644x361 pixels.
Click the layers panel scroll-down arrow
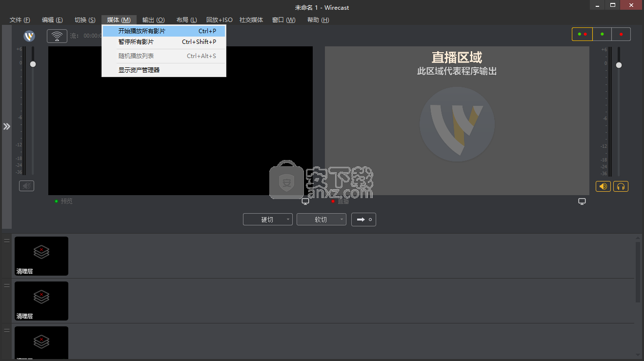click(638, 355)
